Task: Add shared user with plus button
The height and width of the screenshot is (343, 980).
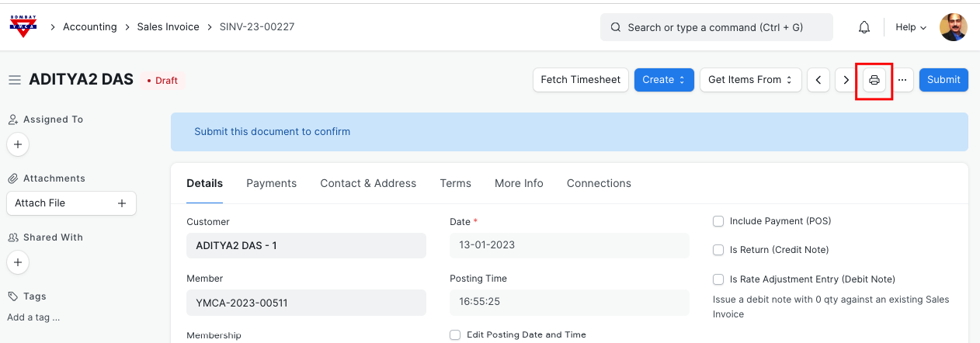Action: coord(18,262)
